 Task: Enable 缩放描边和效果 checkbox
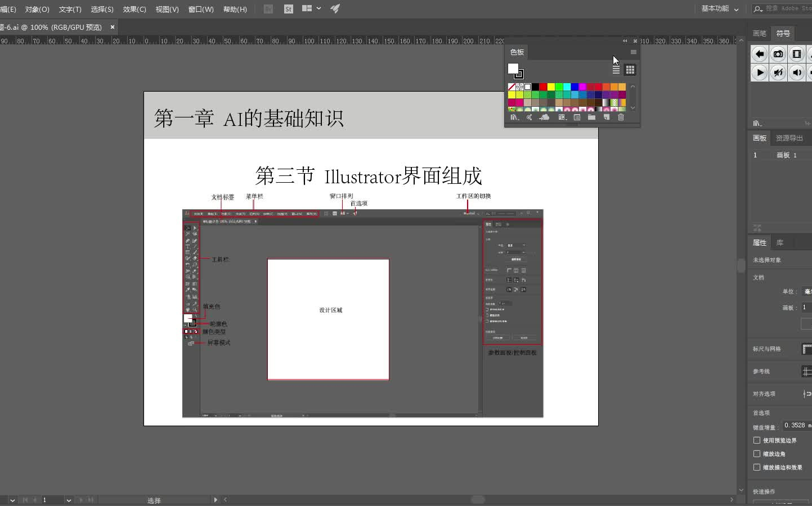coord(757,467)
